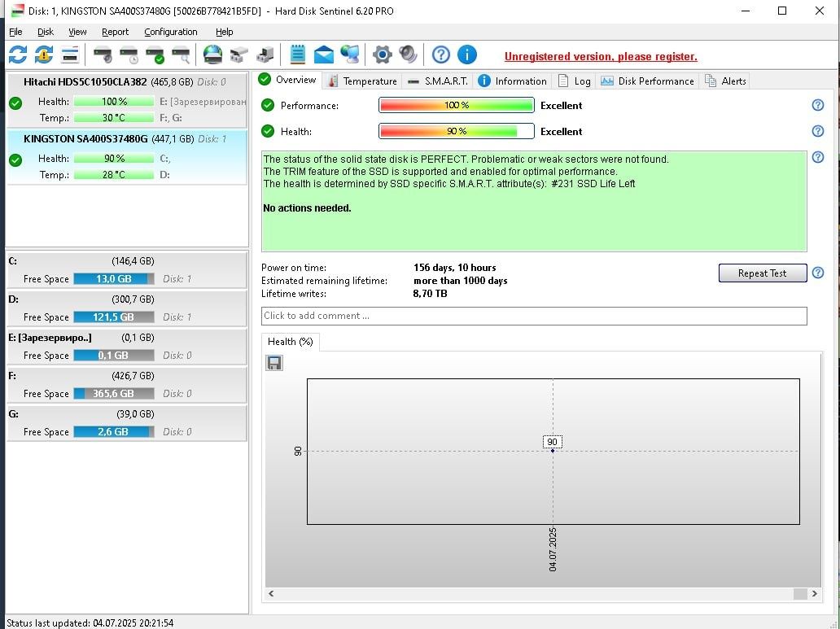Open configuration via the gear icon

(382, 55)
